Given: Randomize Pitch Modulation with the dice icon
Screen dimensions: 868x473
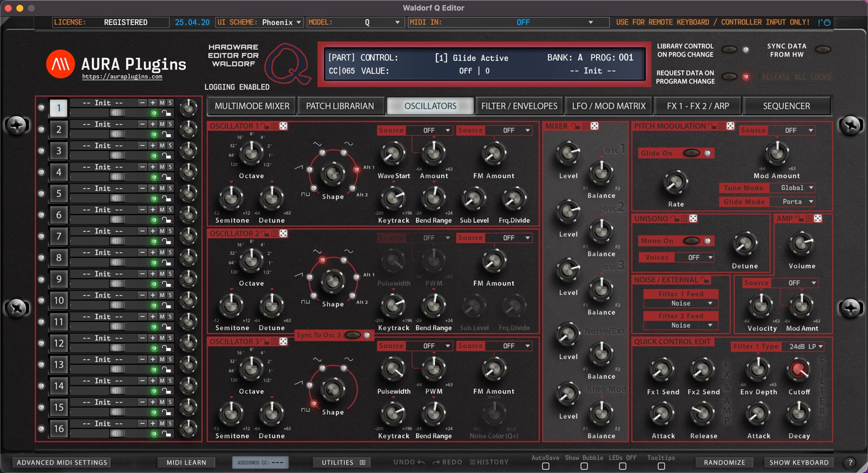Looking at the screenshot, I should click(730, 126).
